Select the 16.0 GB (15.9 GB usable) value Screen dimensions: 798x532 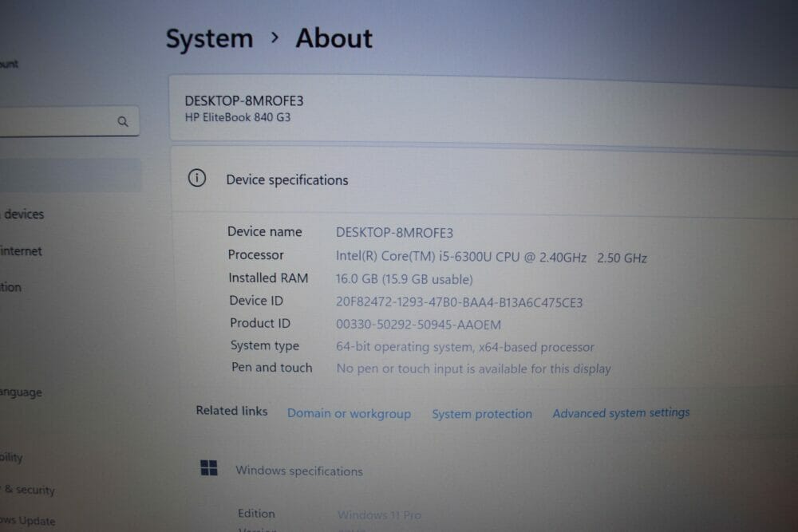404,279
